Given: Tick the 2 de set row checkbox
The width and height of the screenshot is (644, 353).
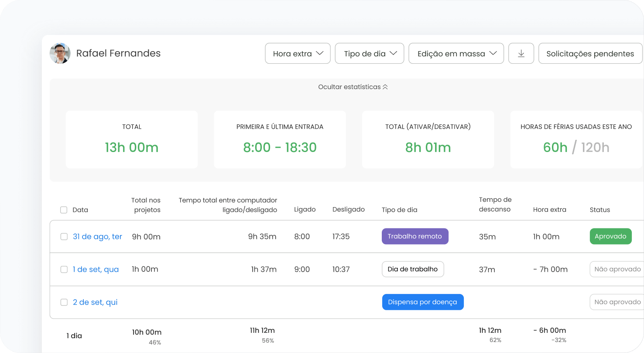Looking at the screenshot, I should tap(64, 302).
